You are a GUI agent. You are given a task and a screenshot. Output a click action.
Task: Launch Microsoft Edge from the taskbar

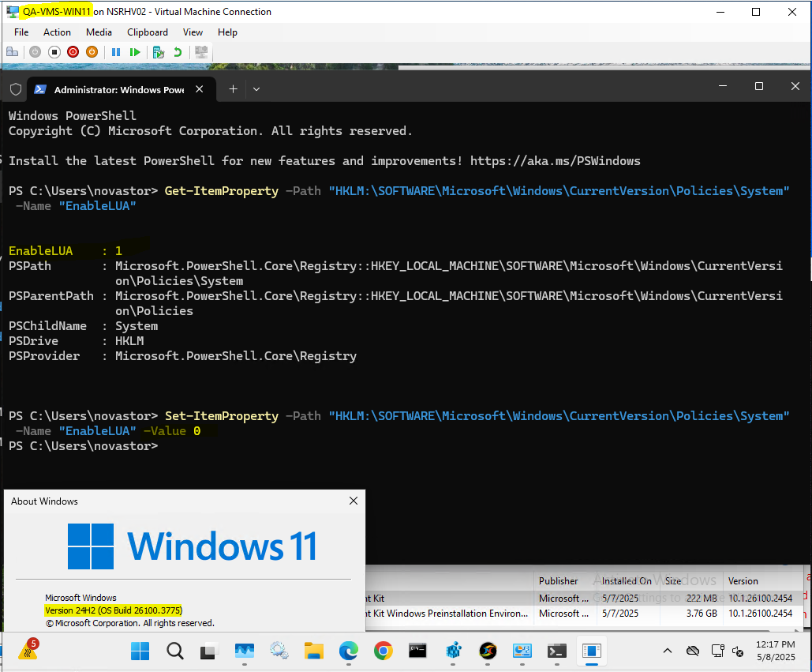pos(349,651)
